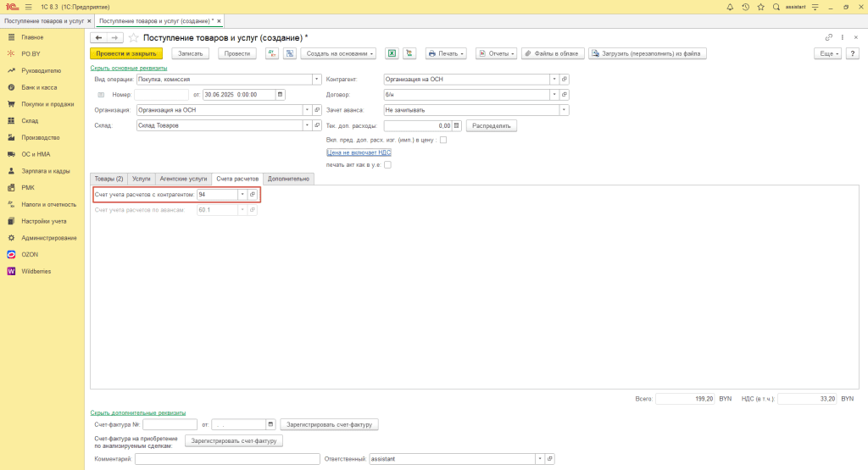
Task: Open Создать на основании dropdown
Action: (339, 53)
